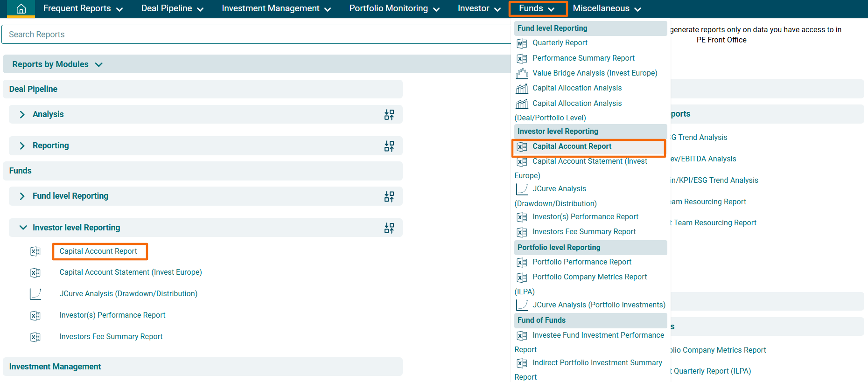Expand the Fund level Reporting section
The width and height of the screenshot is (868, 382).
point(22,196)
